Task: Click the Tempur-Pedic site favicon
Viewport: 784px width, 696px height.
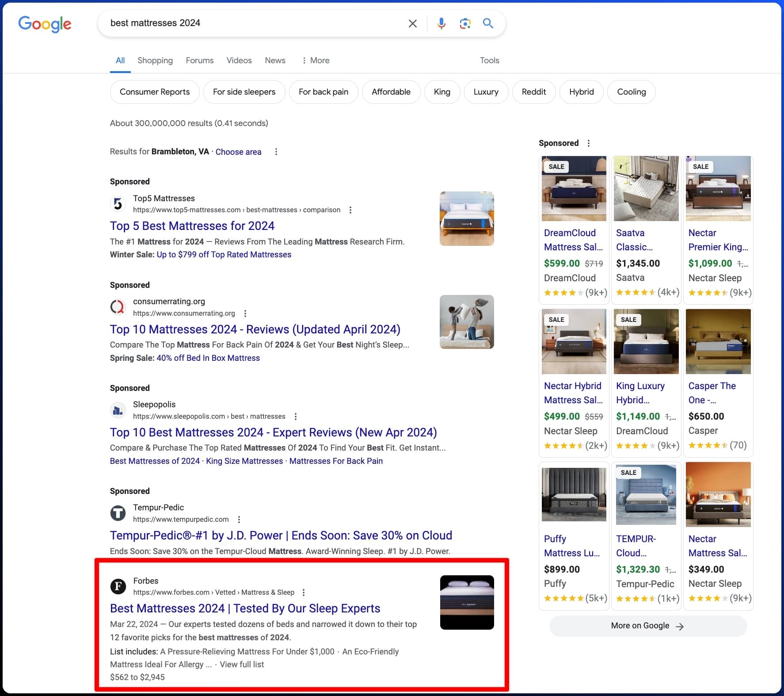Action: pyautogui.click(x=118, y=513)
